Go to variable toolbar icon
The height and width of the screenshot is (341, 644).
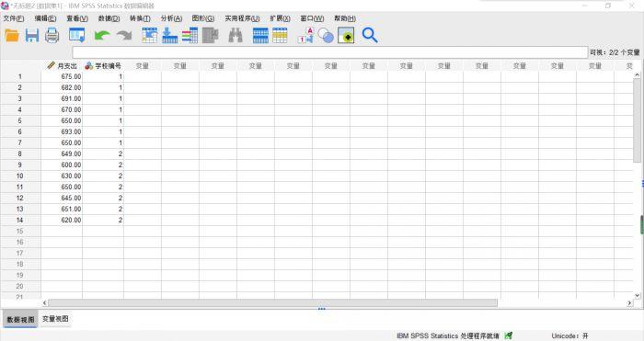click(x=169, y=35)
